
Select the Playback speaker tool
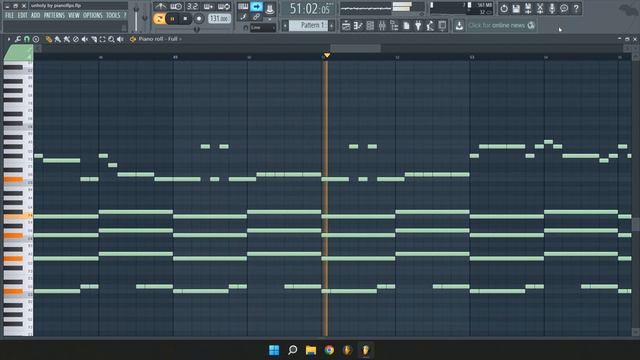point(120,39)
